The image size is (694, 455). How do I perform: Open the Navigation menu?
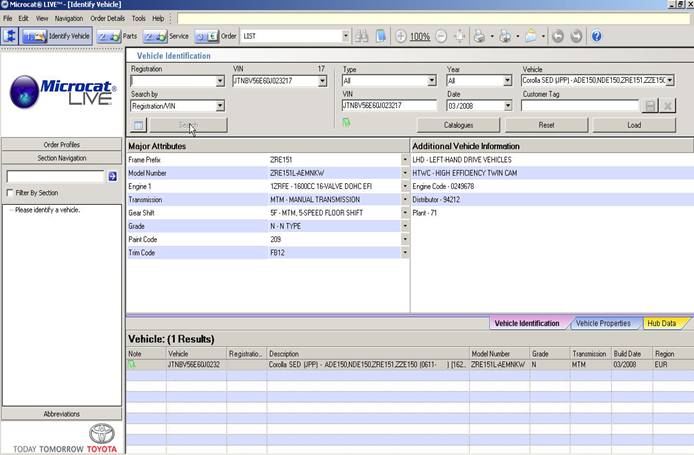click(x=69, y=19)
